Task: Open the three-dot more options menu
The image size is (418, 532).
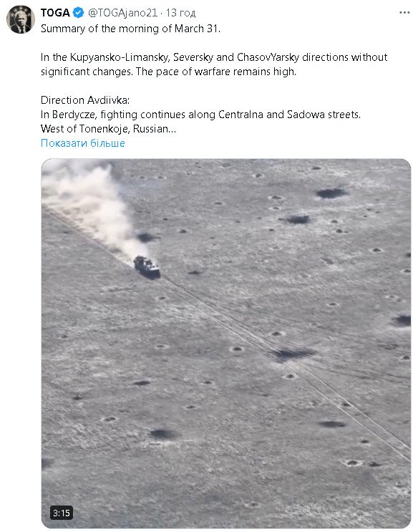Action: click(x=404, y=13)
